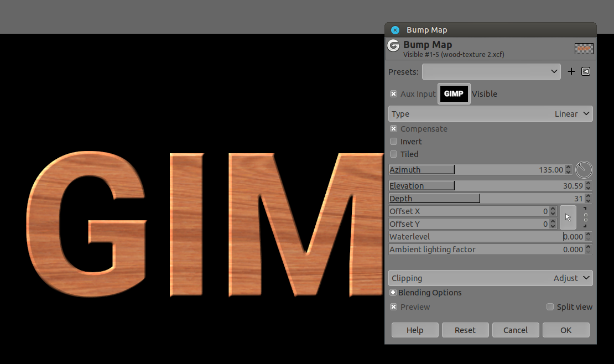614x364 pixels.
Task: Click the Bump Map preview thumbnail
Action: pos(584,49)
